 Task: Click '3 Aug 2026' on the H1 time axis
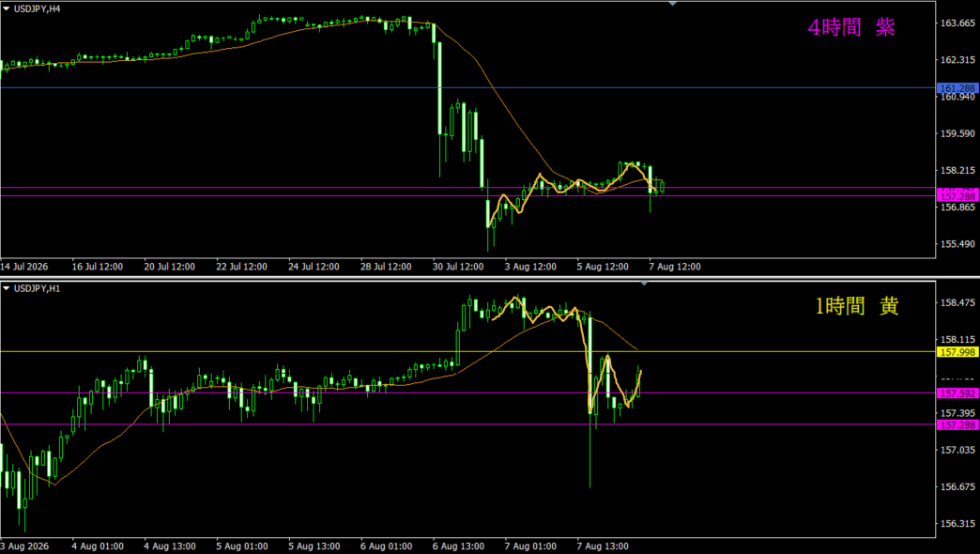pos(23,546)
